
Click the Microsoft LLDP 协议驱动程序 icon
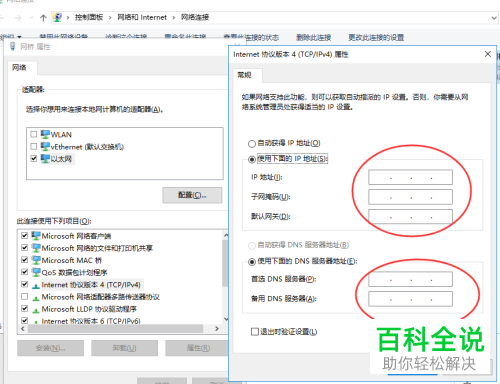[x=36, y=310]
